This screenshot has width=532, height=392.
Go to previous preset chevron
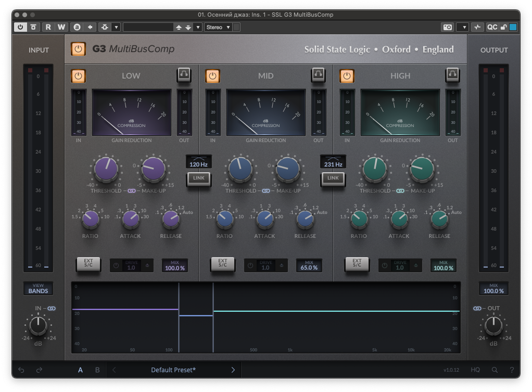[115, 370]
